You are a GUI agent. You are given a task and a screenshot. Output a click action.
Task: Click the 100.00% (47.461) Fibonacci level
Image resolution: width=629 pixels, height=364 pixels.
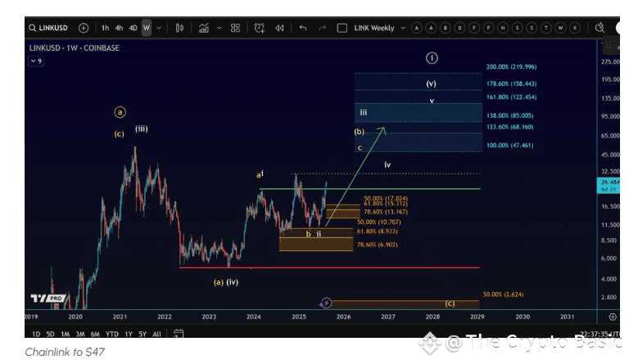tap(510, 146)
